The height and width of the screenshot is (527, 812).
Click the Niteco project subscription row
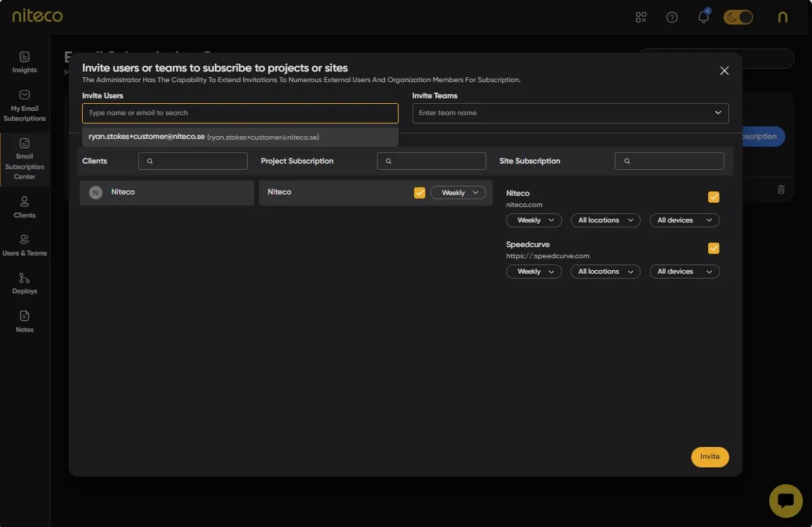click(x=375, y=192)
